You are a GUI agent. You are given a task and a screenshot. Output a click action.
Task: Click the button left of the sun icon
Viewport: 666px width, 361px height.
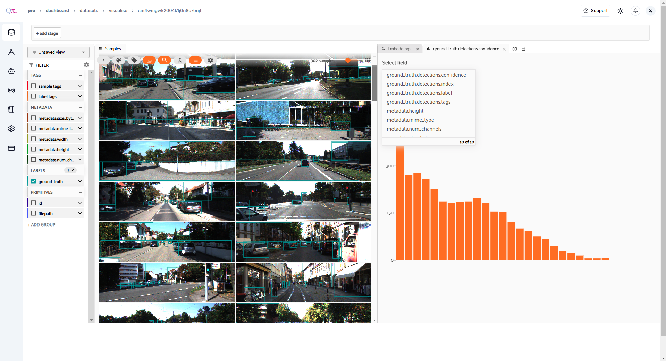click(595, 11)
